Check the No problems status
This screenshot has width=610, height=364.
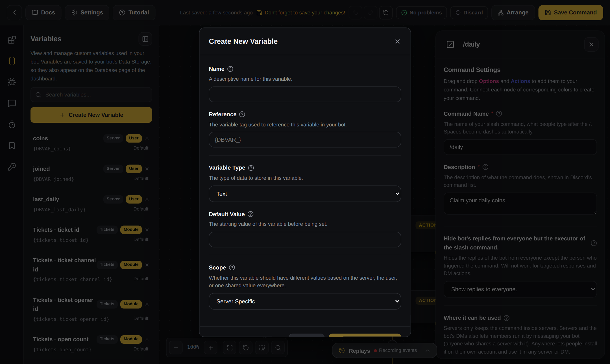click(x=421, y=13)
